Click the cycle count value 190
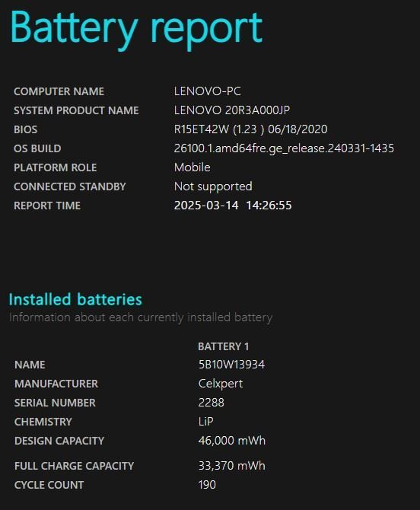Viewport: 420px width, 510px height. tap(207, 485)
